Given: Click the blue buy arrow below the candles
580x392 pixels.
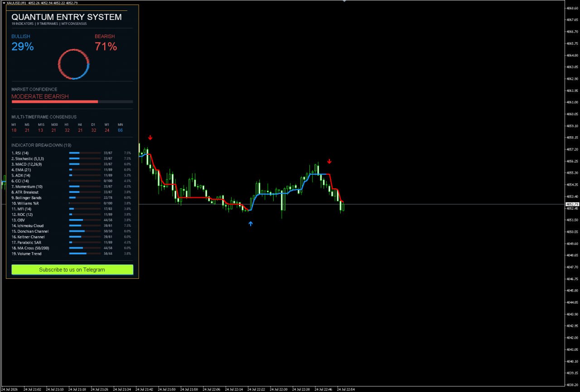Looking at the screenshot, I should [251, 224].
